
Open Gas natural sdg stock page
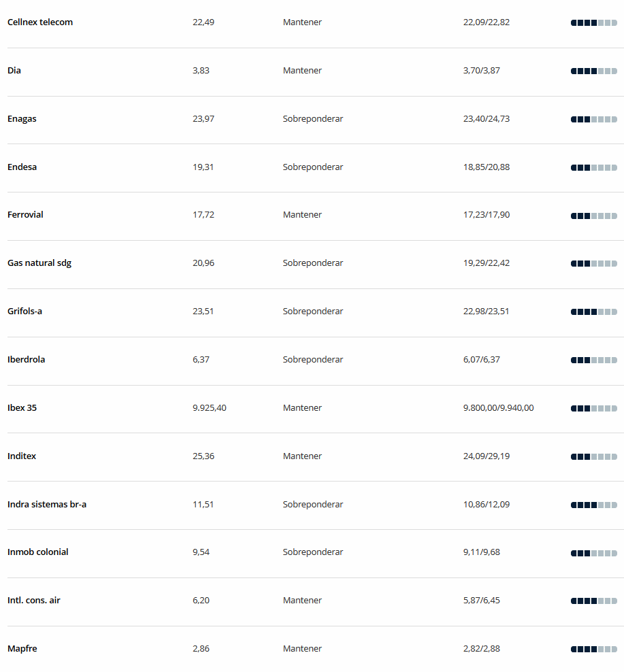pyautogui.click(x=39, y=263)
